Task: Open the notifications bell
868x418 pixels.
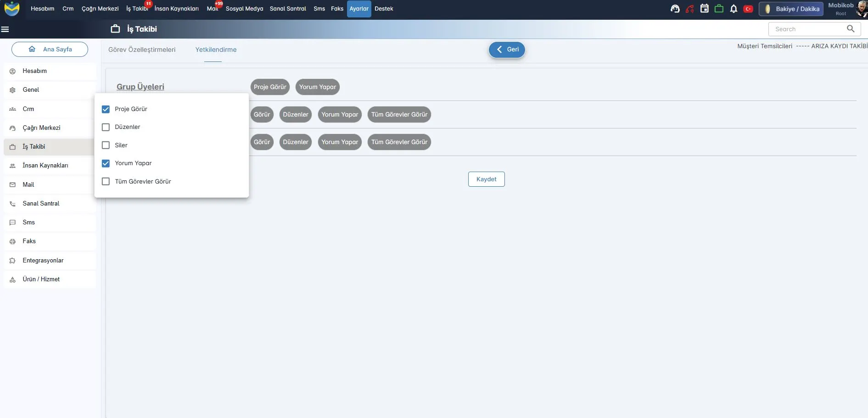Action: pyautogui.click(x=734, y=9)
